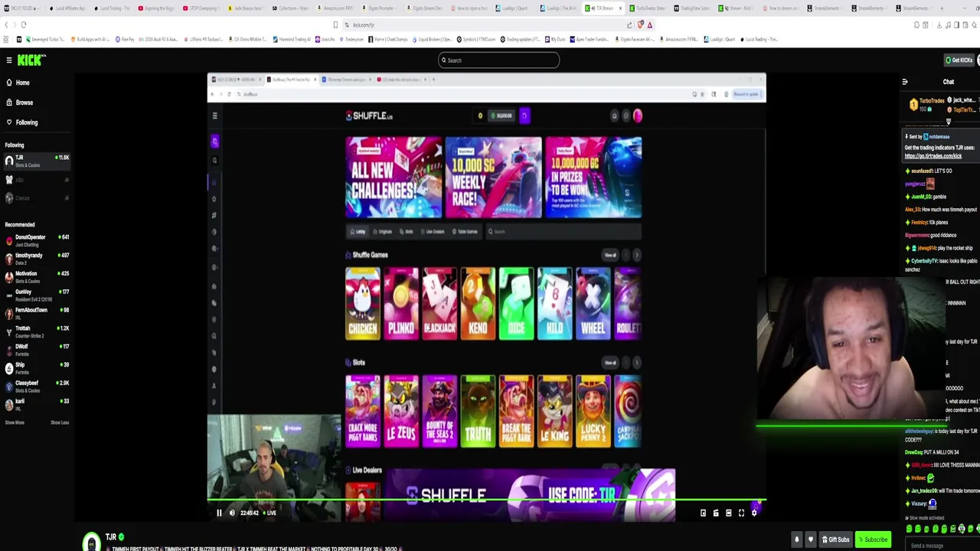Click the Le Zeus slot tile

[401, 411]
